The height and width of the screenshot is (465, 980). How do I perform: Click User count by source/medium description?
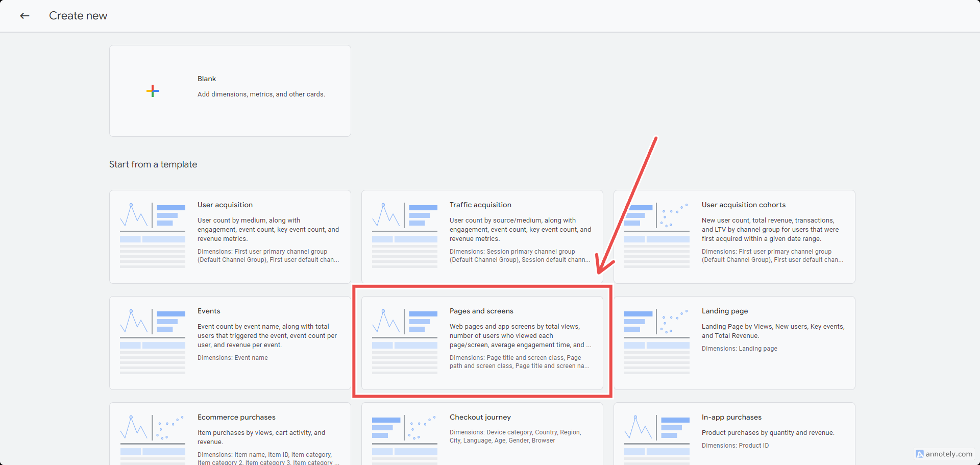(x=521, y=230)
